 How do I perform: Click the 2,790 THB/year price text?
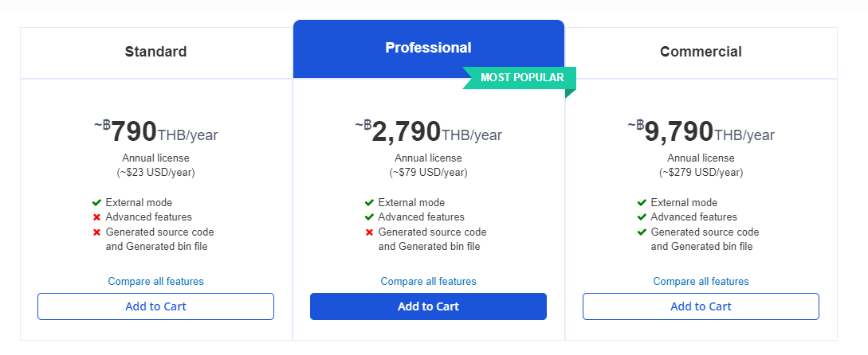(x=429, y=132)
